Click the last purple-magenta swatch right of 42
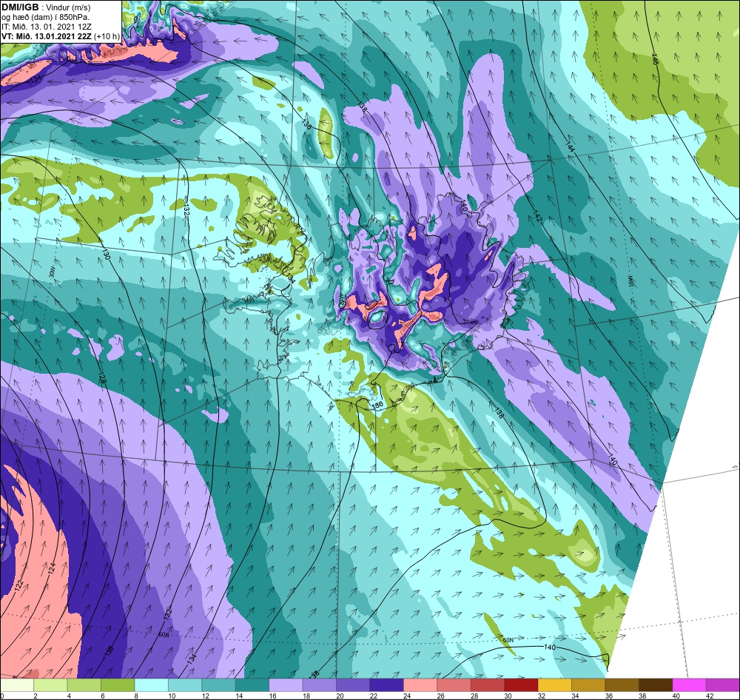 click(723, 685)
